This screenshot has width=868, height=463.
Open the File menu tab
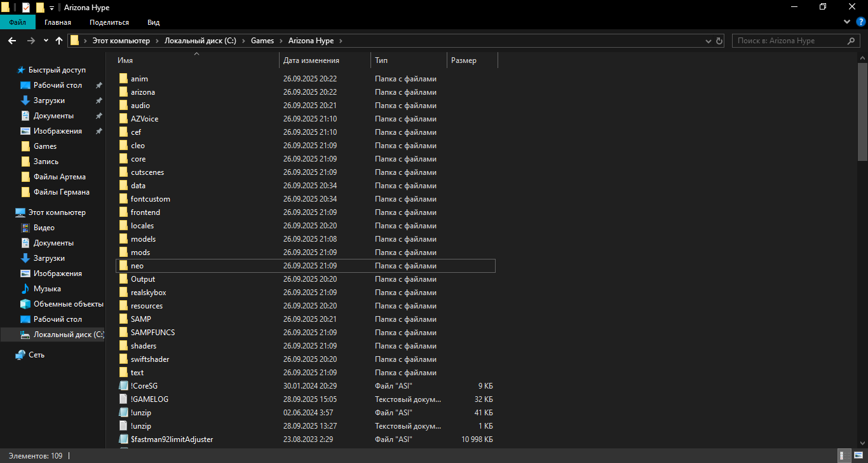17,22
